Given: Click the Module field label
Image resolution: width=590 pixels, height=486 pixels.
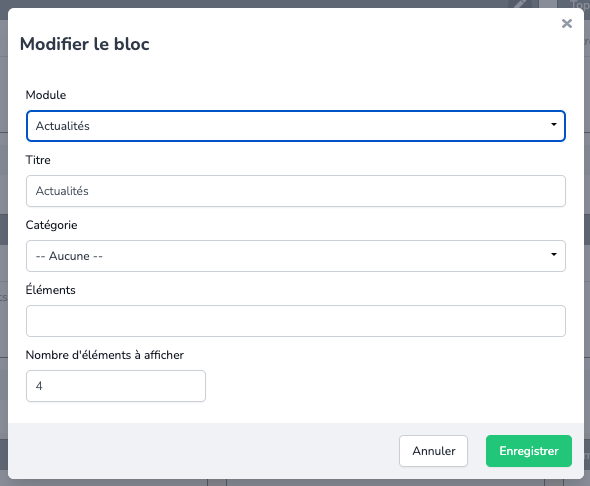Looking at the screenshot, I should tap(46, 95).
